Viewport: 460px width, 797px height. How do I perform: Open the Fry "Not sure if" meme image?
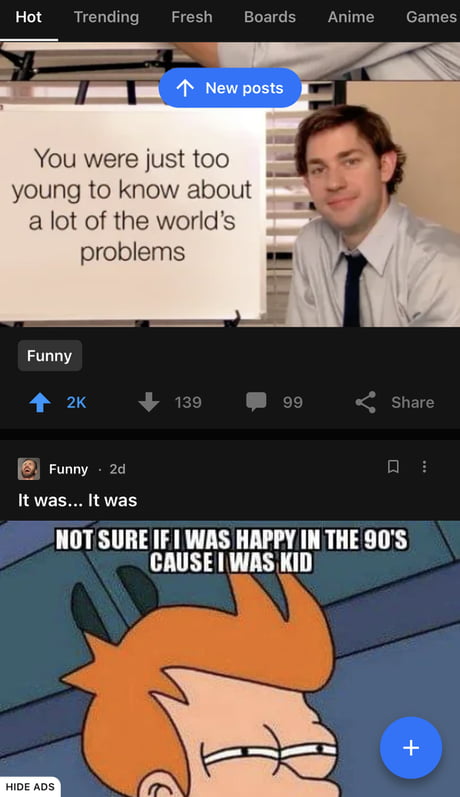230,659
